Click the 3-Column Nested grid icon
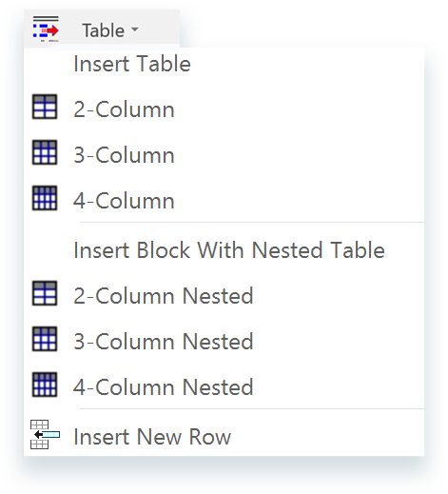The width and height of the screenshot is (448, 494). [x=45, y=339]
